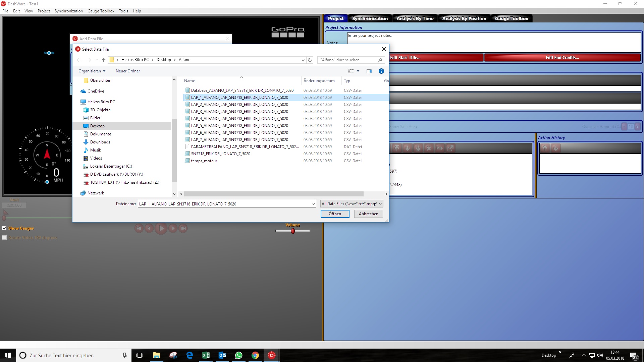644x362 pixels.
Task: Select the Database_ALFANO_LAP file
Action: pos(242,90)
